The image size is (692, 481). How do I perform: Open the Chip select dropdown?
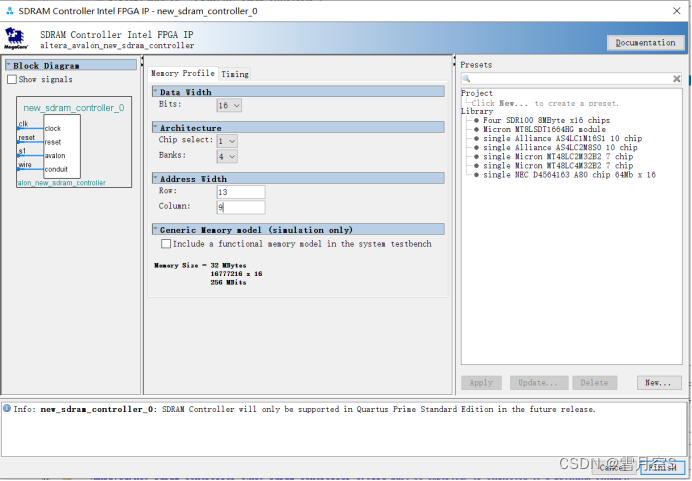point(227,141)
